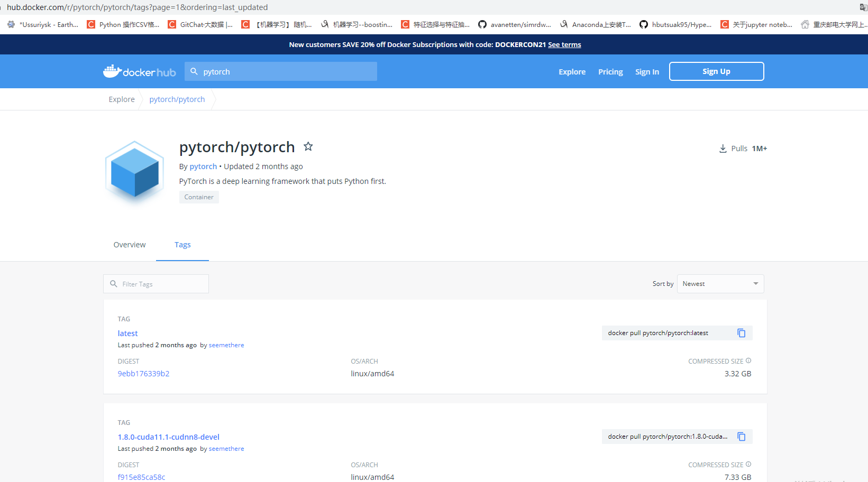This screenshot has width=868, height=482.
Task: Click the Docker Hub whale logo
Action: coord(112,71)
